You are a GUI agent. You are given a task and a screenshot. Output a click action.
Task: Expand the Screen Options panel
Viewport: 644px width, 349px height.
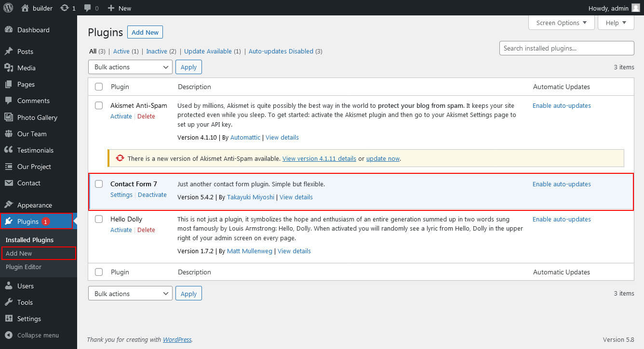coord(562,23)
